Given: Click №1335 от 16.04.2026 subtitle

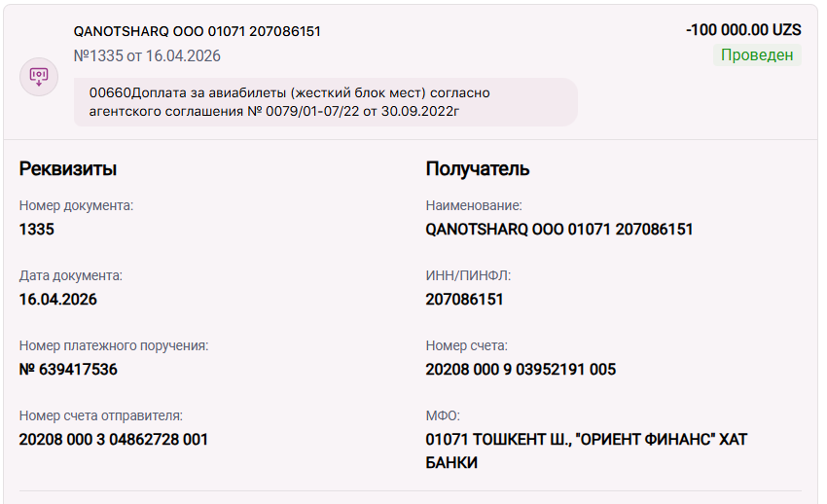Looking at the screenshot, I should (147, 55).
